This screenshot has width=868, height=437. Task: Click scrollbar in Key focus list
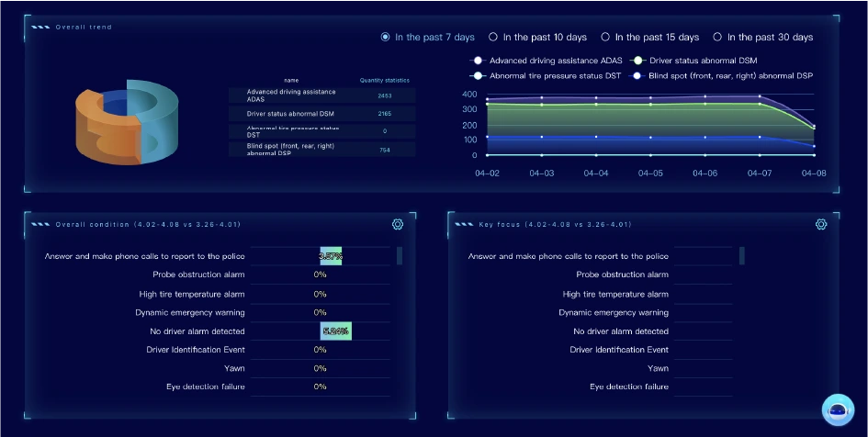pyautogui.click(x=741, y=256)
